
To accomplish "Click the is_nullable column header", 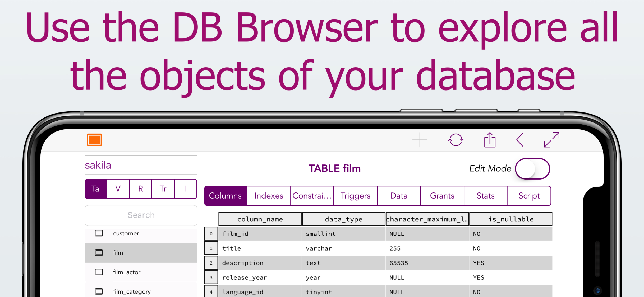I will point(511,219).
